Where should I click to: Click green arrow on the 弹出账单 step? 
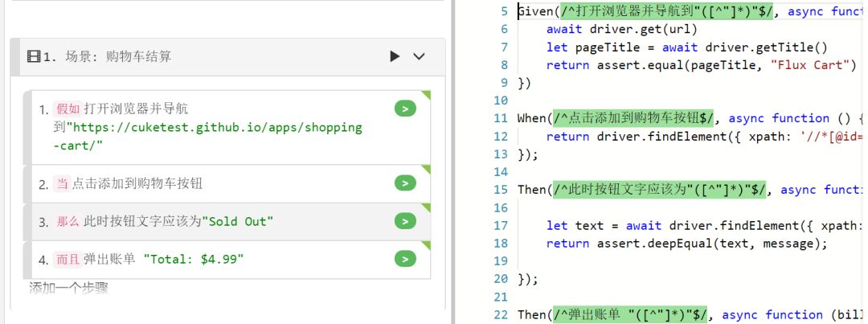pos(405,259)
